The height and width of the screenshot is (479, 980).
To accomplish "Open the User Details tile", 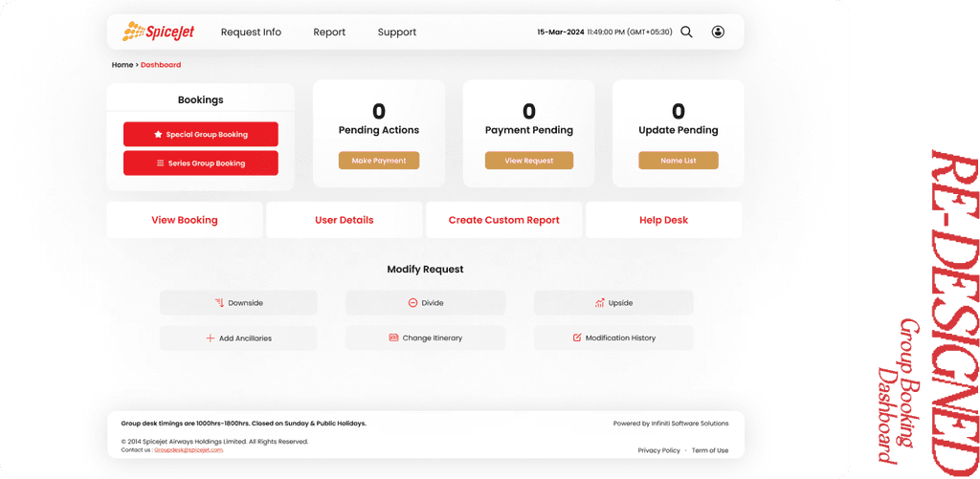I will point(345,220).
